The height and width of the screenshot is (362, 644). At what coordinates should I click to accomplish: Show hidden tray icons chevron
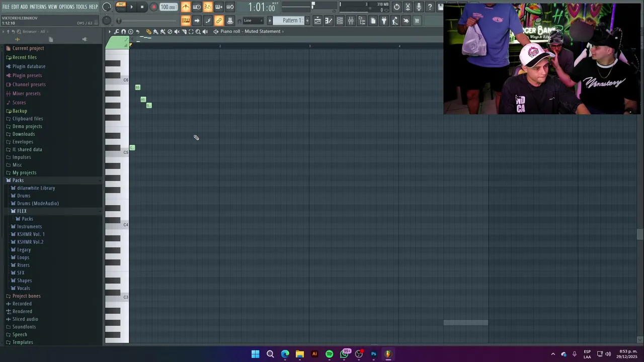point(553,354)
